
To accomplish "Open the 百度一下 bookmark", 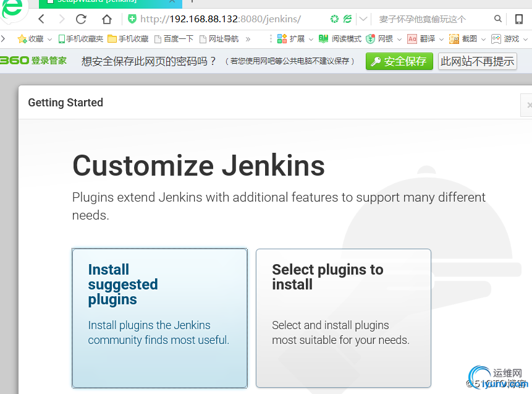I will [x=174, y=39].
